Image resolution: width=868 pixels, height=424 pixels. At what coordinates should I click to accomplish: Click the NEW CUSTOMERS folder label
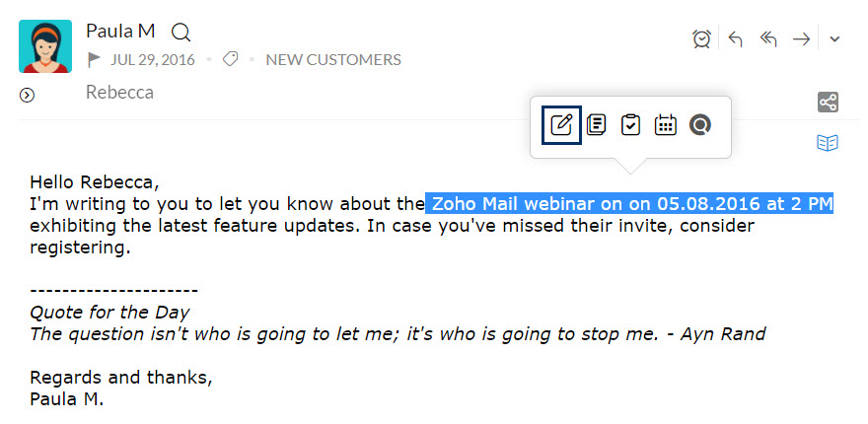point(333,60)
